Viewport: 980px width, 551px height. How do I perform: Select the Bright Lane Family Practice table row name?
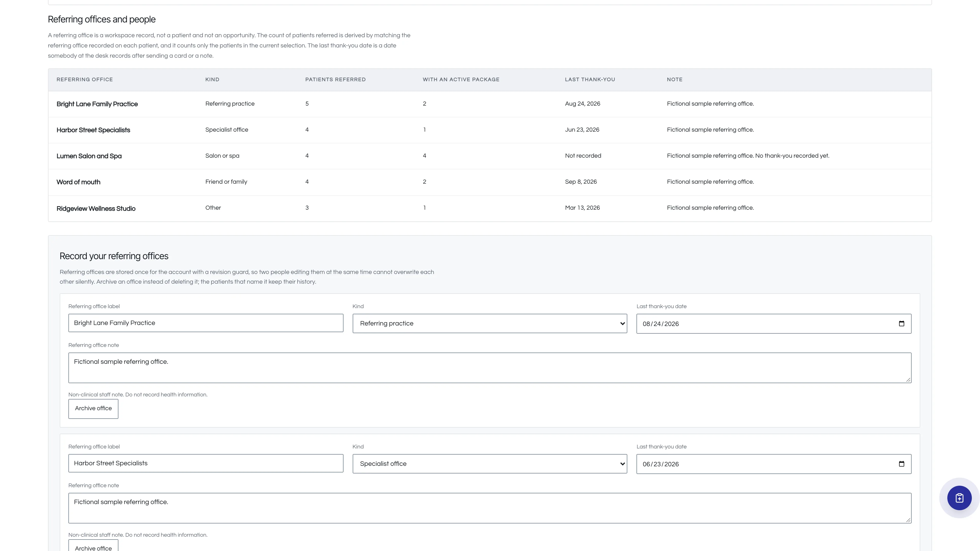(97, 104)
